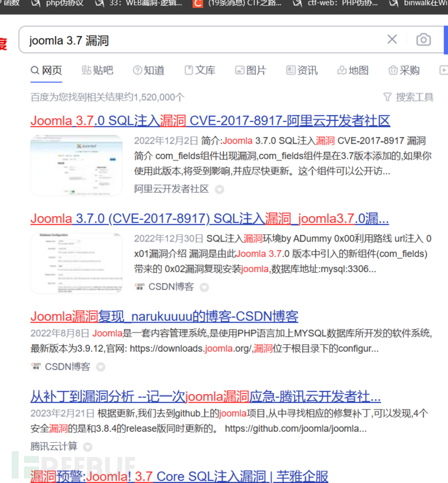The height and width of the screenshot is (483, 448).
Task: Switch to the 贴吧 search tab
Action: pyautogui.click(x=97, y=70)
